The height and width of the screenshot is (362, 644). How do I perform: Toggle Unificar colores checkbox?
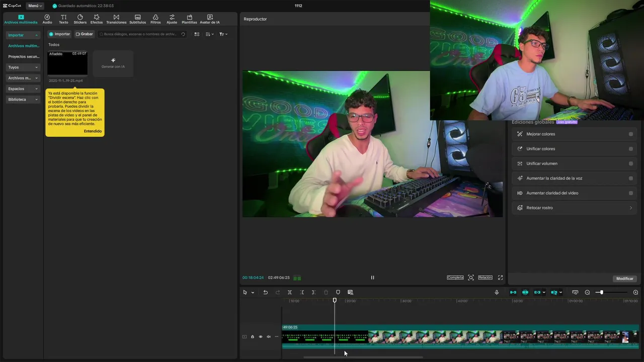tap(631, 149)
